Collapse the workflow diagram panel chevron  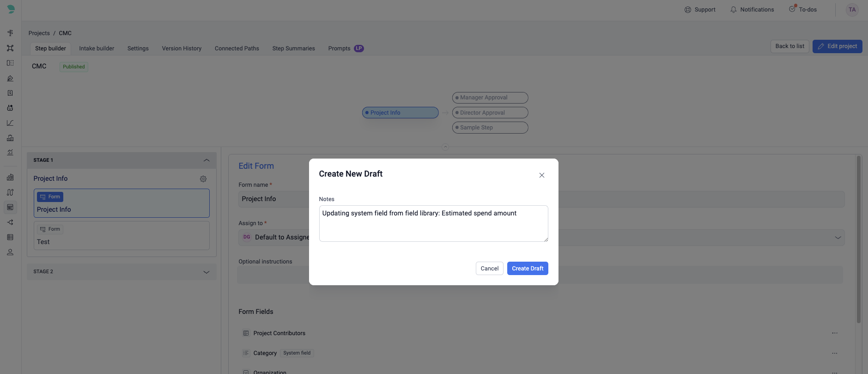[x=445, y=147]
